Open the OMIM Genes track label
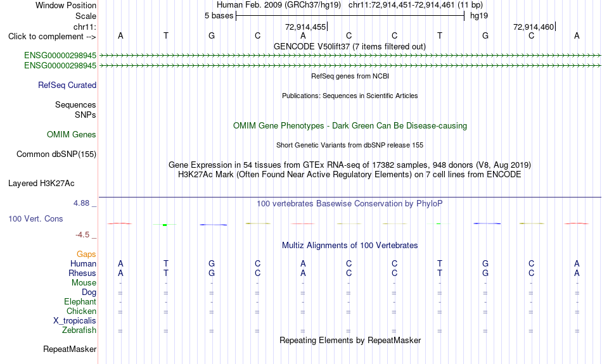Screen dimensions: 602x364 71,135
